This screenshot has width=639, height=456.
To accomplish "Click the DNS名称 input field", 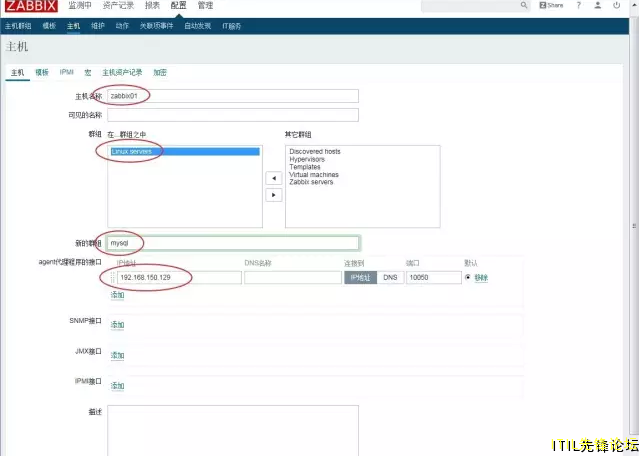I will (293, 278).
